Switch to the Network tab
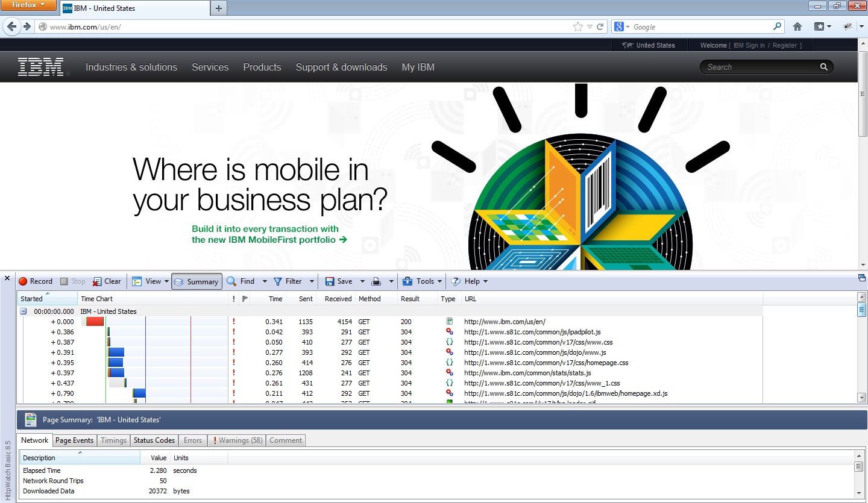The width and height of the screenshot is (868, 503). [x=34, y=440]
